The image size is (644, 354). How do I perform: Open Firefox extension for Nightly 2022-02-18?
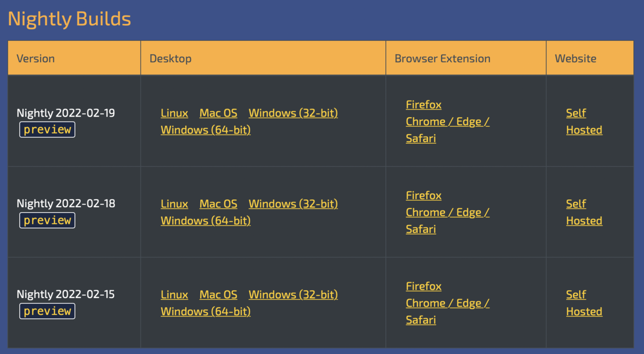(423, 196)
